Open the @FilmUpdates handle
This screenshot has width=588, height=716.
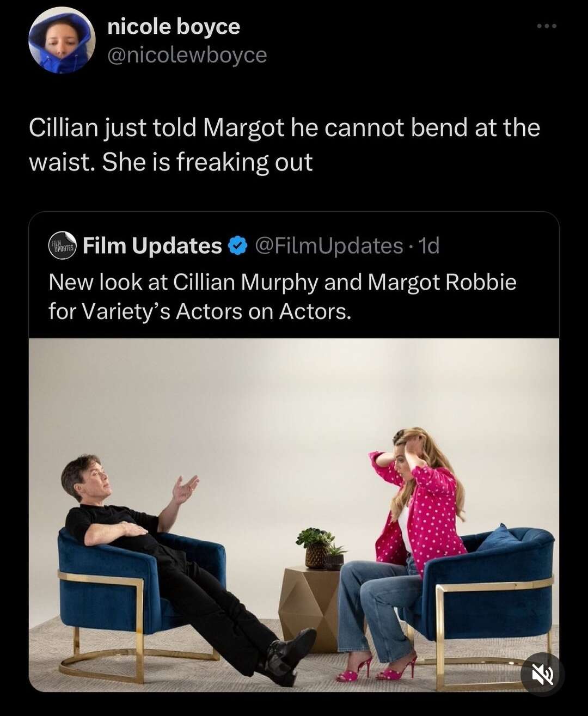(x=329, y=246)
